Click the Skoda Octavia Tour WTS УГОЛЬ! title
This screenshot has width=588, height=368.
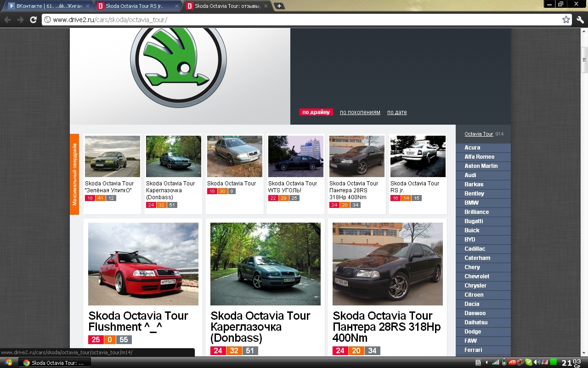point(293,187)
